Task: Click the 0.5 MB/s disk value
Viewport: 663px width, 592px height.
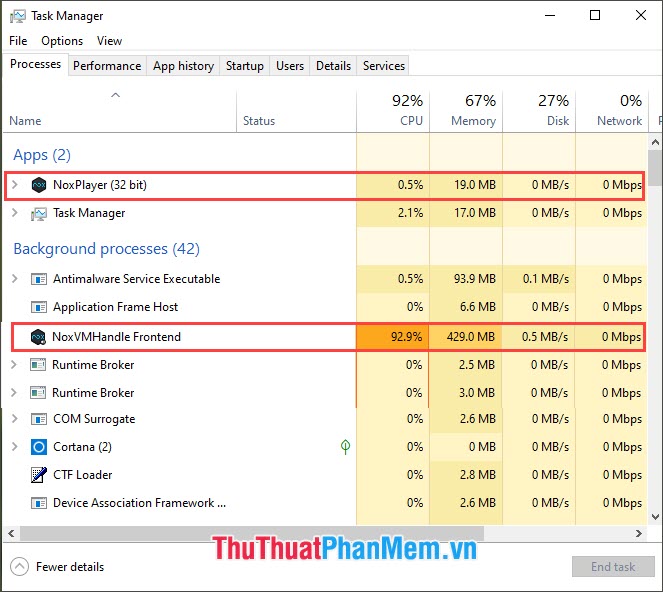Action: pyautogui.click(x=545, y=337)
